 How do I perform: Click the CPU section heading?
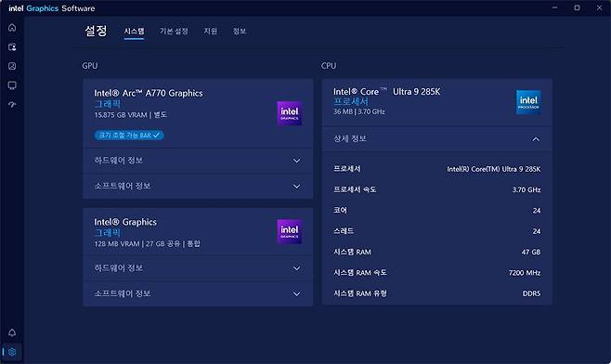point(329,66)
